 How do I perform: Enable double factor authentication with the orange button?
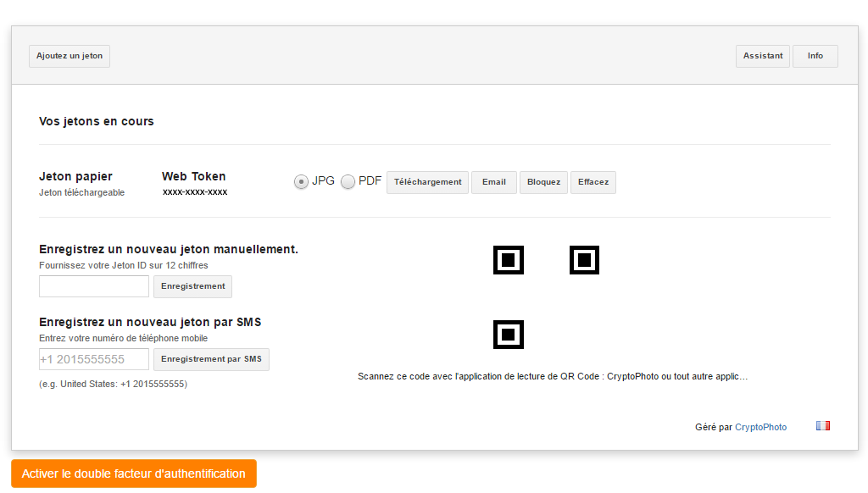tap(134, 474)
